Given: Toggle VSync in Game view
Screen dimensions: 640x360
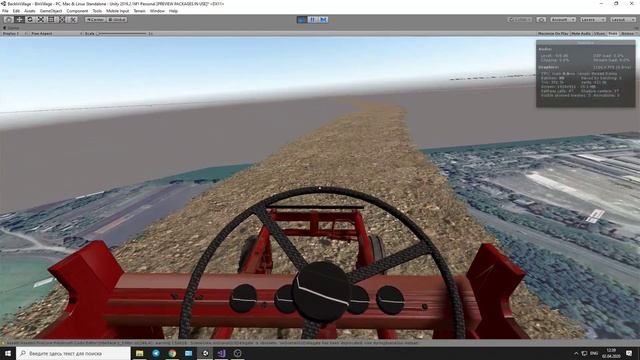Looking at the screenshot, I should (599, 33).
